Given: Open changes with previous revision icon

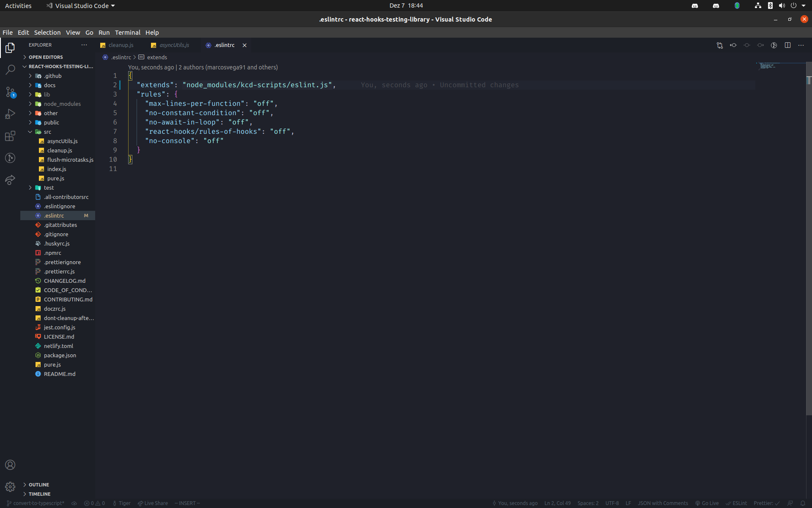Looking at the screenshot, I should 733,45.
